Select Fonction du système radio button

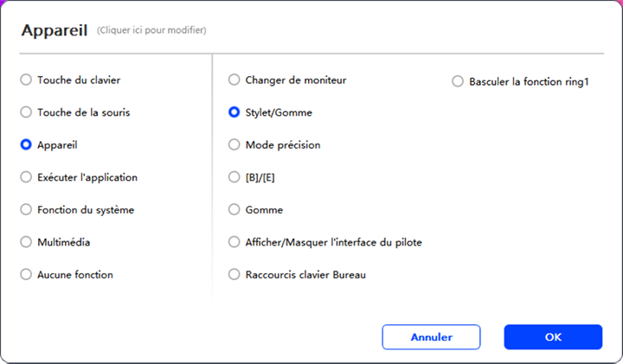(26, 210)
